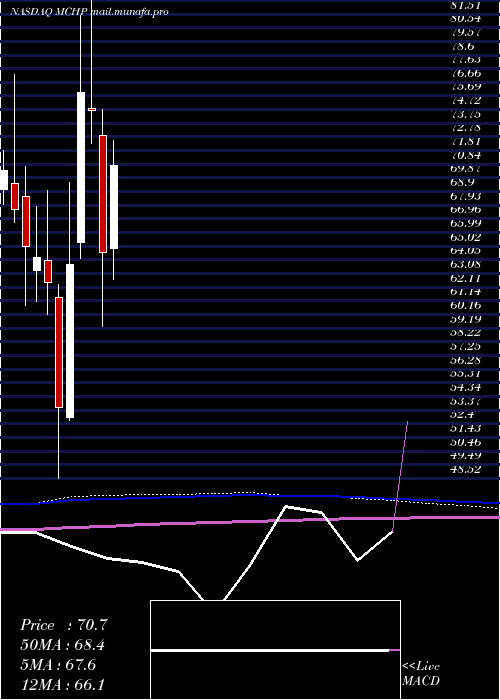Image resolution: width=500 pixels, height=700 pixels.
Task: Pick the 74.72 price label
Action: point(465,100)
